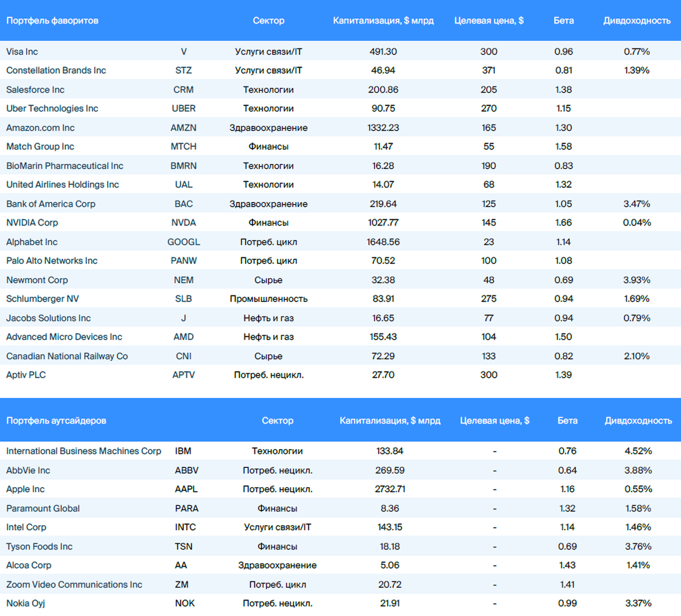Screen dimensions: 681x616
Task: Select the 'Match Group Inc' name cell
Action: coord(40,146)
